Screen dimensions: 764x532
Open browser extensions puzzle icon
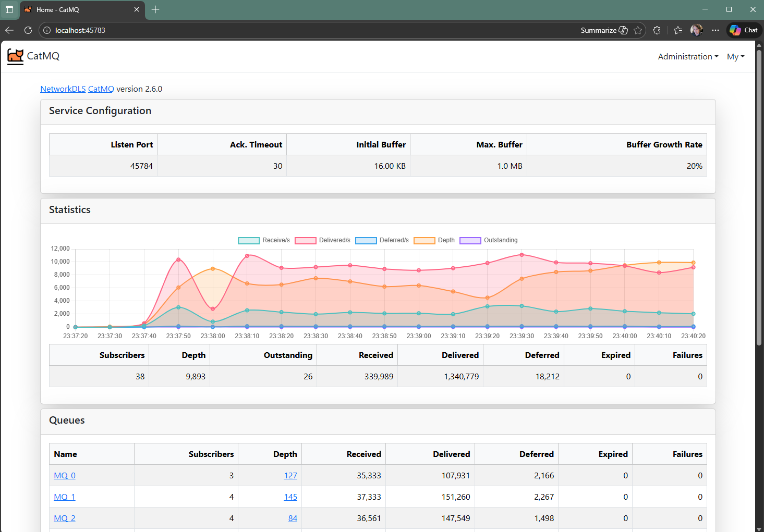(x=657, y=30)
